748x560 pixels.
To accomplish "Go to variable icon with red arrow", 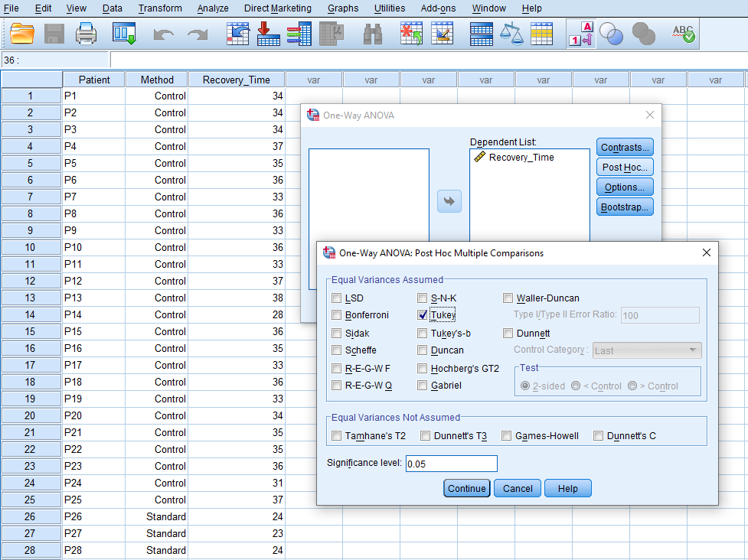I will pyautogui.click(x=268, y=34).
